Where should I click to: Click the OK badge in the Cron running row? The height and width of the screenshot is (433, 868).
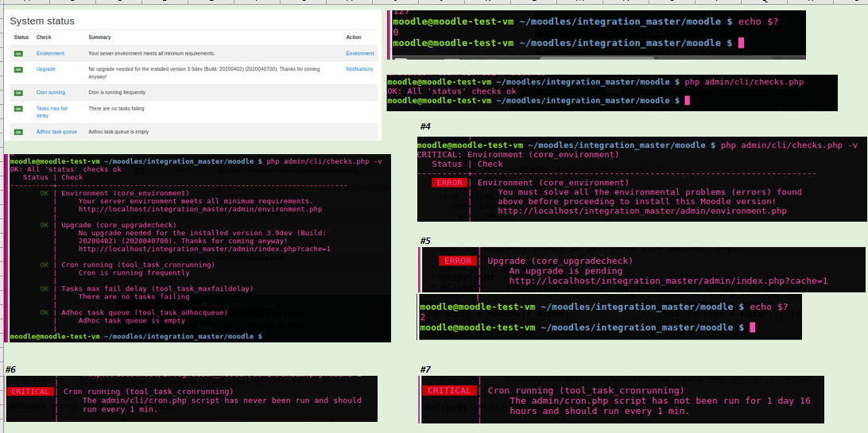(x=18, y=92)
